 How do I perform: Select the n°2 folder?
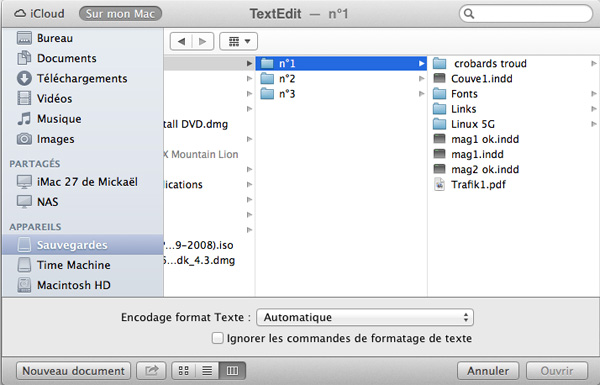(x=341, y=79)
